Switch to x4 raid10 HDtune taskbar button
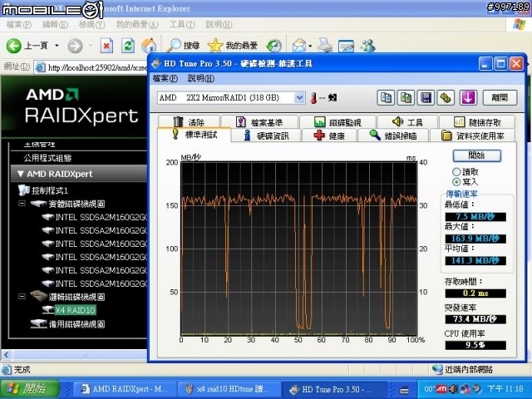The width and height of the screenshot is (532, 399). pyautogui.click(x=229, y=389)
